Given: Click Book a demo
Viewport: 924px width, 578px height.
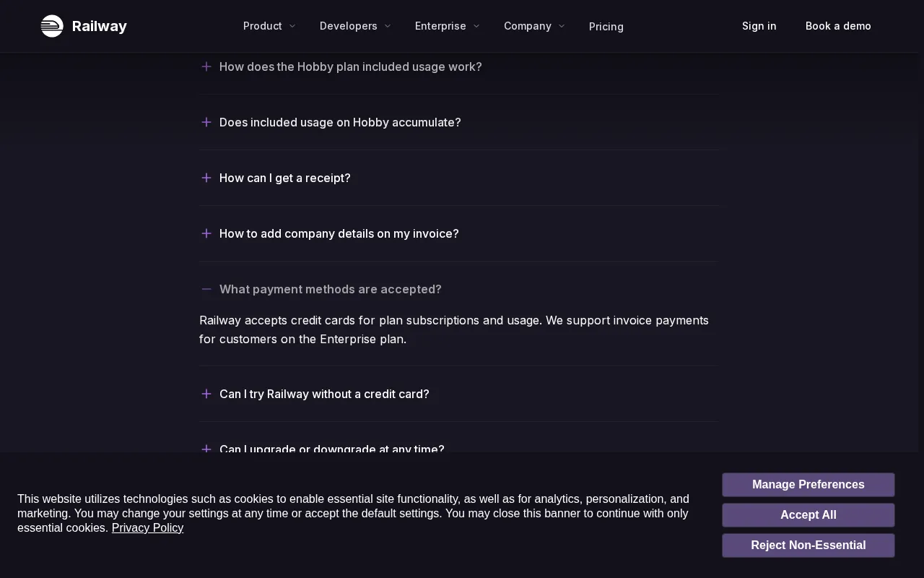Looking at the screenshot, I should (x=838, y=26).
